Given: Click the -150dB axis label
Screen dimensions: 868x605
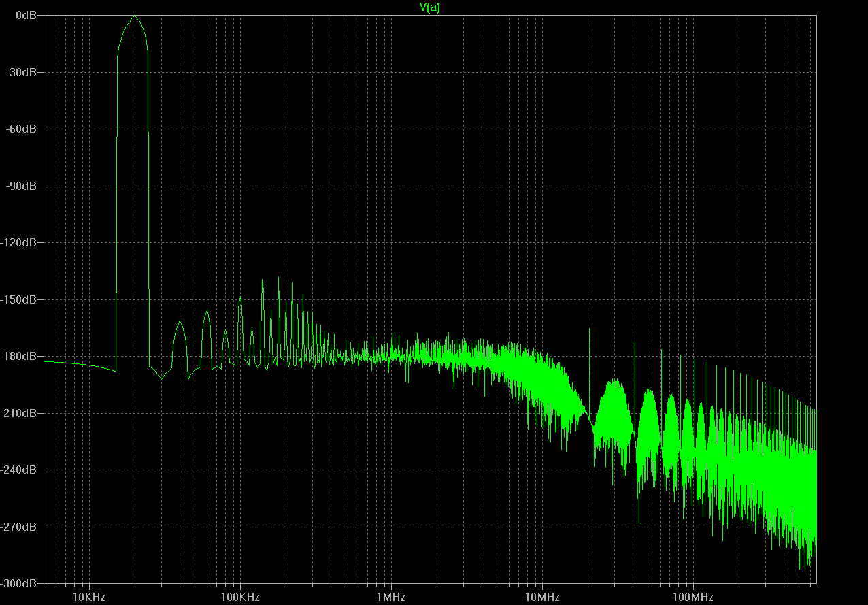Looking at the screenshot, I should pos(19,299).
